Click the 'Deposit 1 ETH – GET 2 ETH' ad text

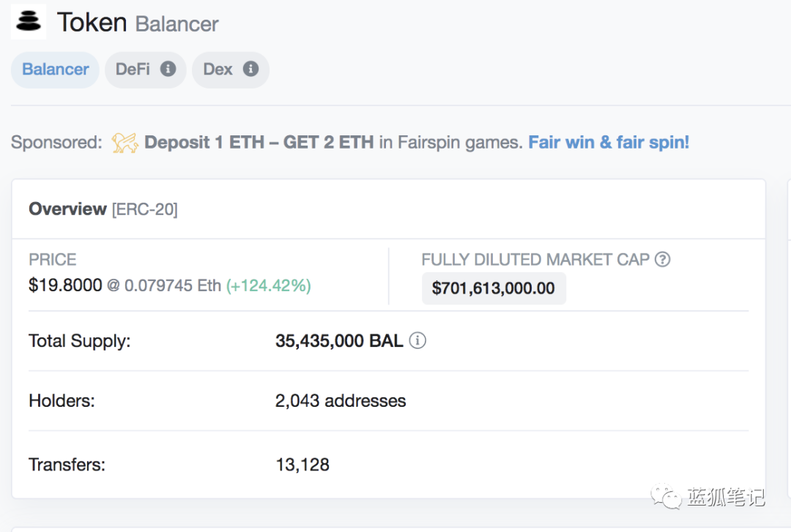259,142
